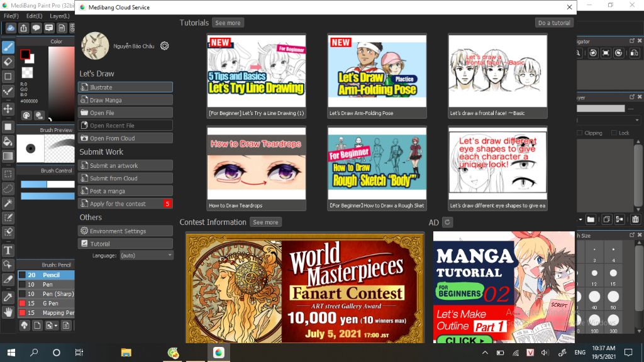Click the Tutorial button under Others
Viewport: 644px width, 362px height.
[125, 243]
